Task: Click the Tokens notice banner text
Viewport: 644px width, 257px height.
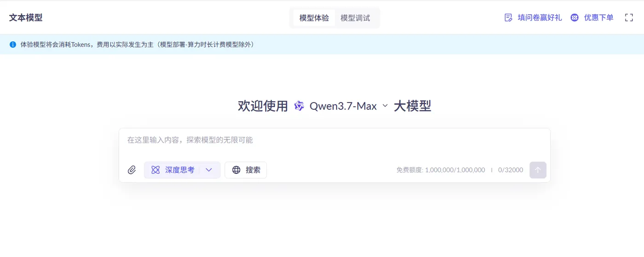Action: (138, 45)
